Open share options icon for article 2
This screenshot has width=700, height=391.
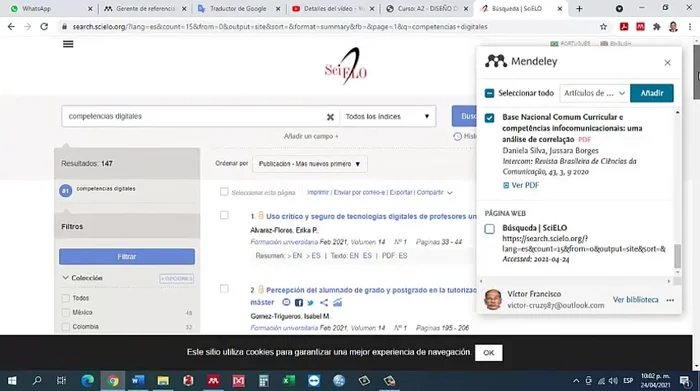pos(324,303)
